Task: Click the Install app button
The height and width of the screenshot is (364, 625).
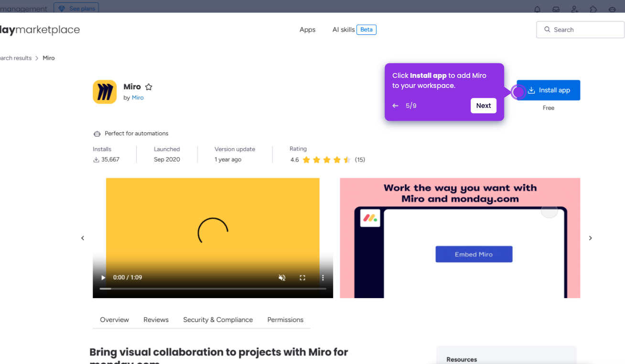Action: tap(549, 90)
